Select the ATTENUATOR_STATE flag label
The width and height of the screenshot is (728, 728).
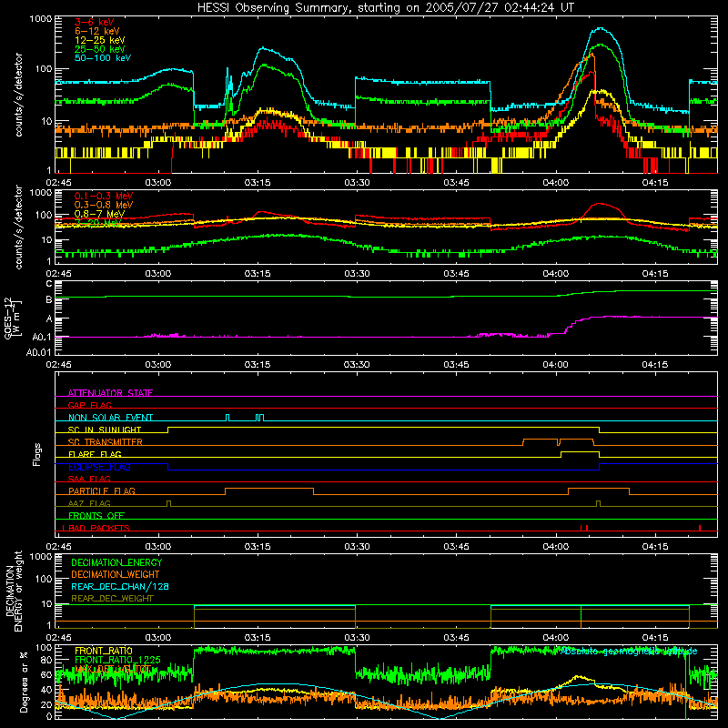(110, 393)
